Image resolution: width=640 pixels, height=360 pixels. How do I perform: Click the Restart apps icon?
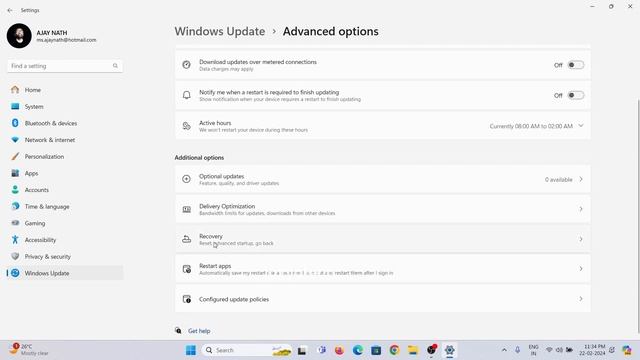[x=187, y=269]
